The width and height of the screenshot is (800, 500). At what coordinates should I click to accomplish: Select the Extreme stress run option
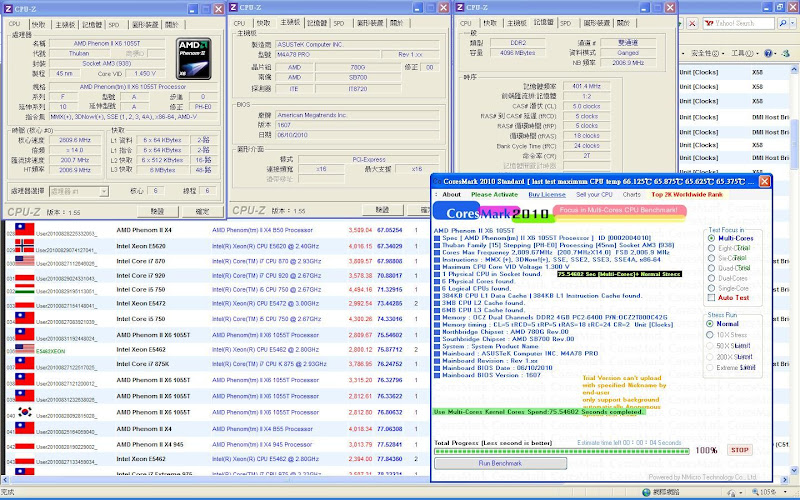pyautogui.click(x=710, y=367)
